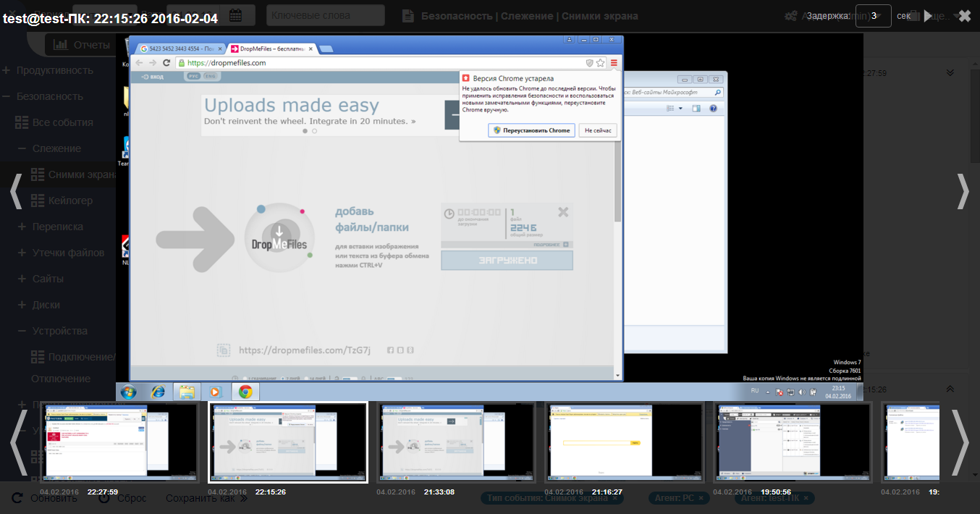
Task: Click Не сейчас in the captured Chrome popup
Action: 598,130
